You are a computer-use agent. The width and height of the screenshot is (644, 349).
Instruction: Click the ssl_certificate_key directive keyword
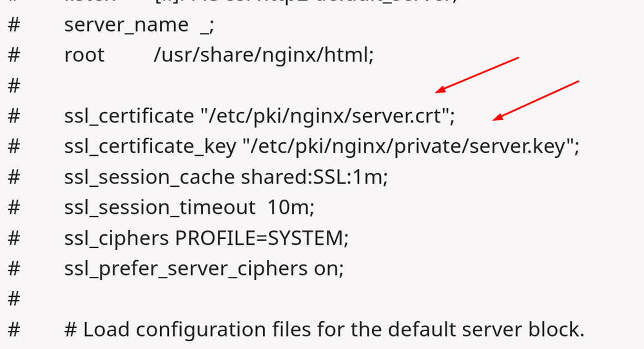pyautogui.click(x=150, y=147)
